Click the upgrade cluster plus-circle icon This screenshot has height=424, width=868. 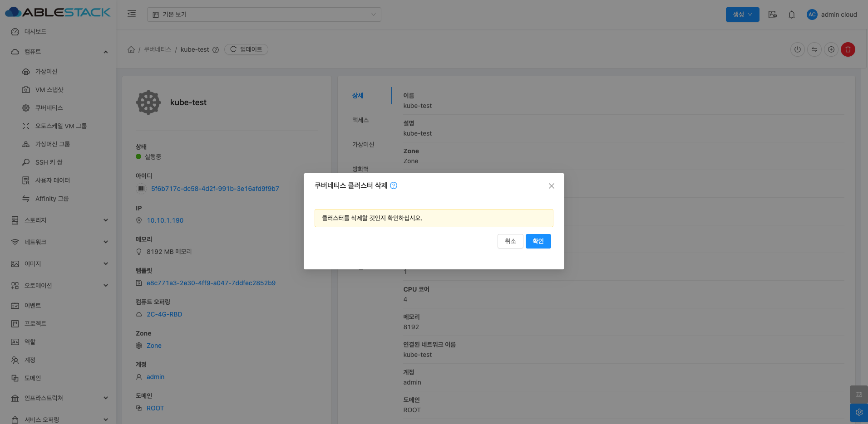[831, 49]
